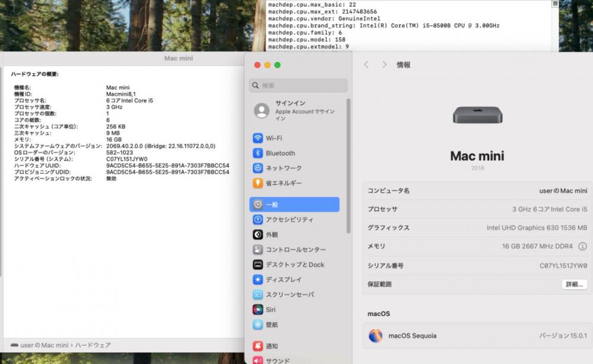The width and height of the screenshot is (593, 364).
Task: Click the Mac mini device image
Action: point(477,115)
